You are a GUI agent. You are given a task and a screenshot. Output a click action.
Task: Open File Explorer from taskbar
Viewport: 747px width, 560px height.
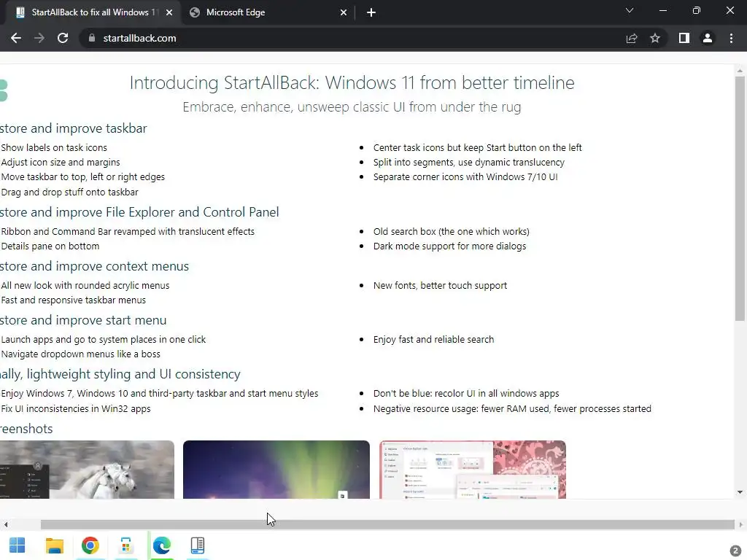click(x=54, y=545)
